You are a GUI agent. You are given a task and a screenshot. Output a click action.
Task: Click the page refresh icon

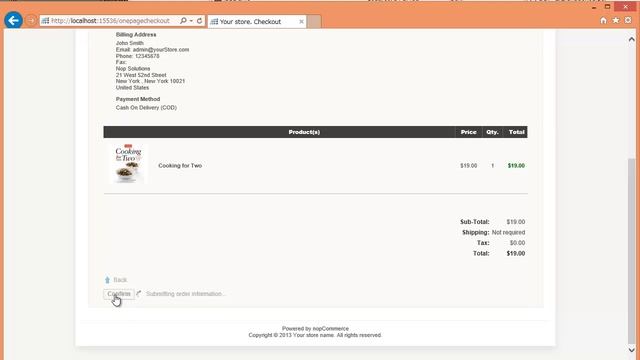[200, 20]
